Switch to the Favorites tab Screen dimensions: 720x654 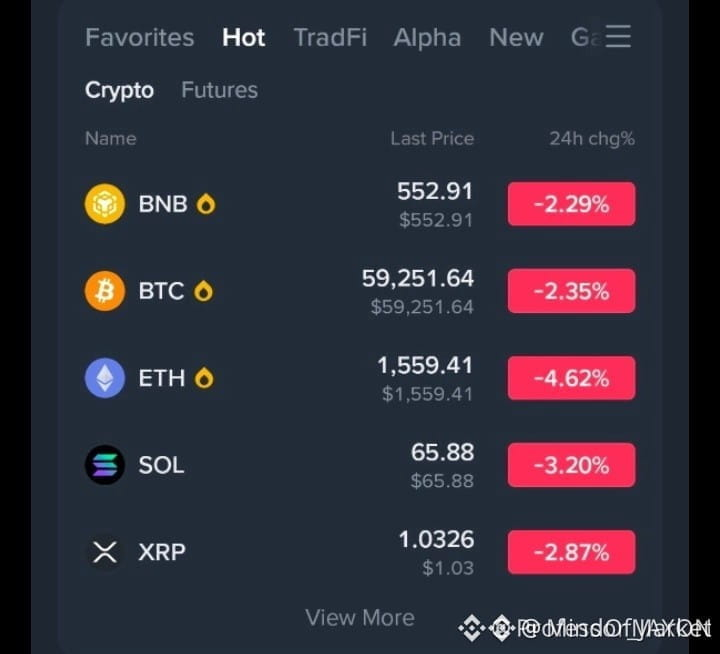tap(140, 37)
